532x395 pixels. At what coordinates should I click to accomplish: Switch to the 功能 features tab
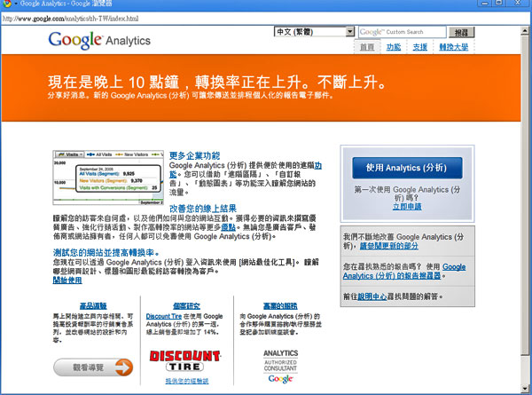tap(394, 47)
